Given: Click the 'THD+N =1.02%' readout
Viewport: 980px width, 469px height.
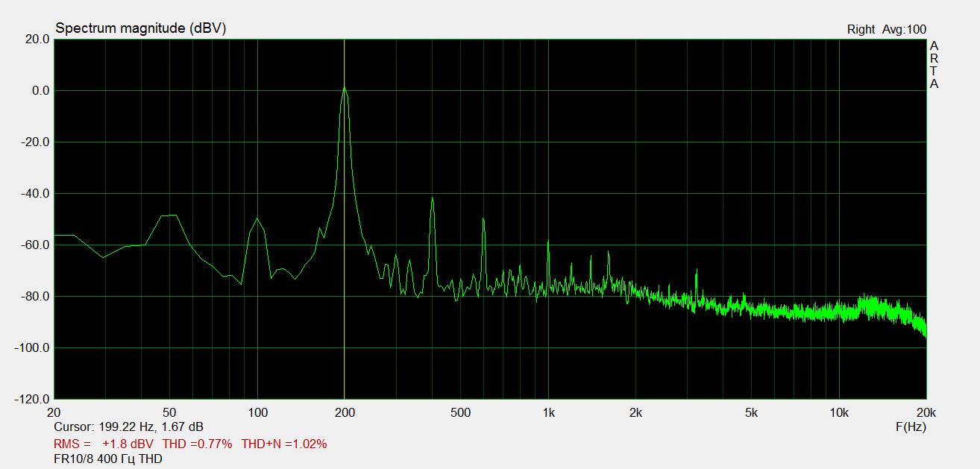Looking at the screenshot, I should click(x=283, y=444).
